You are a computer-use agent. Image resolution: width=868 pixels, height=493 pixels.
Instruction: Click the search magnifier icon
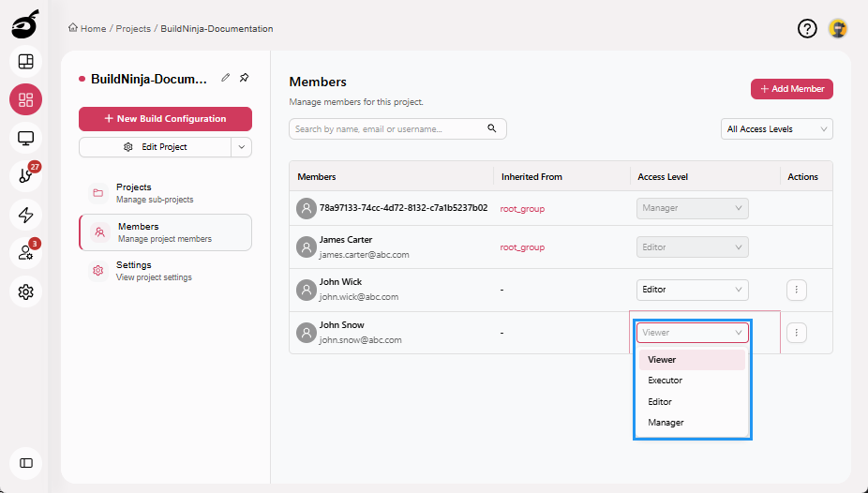pyautogui.click(x=491, y=128)
